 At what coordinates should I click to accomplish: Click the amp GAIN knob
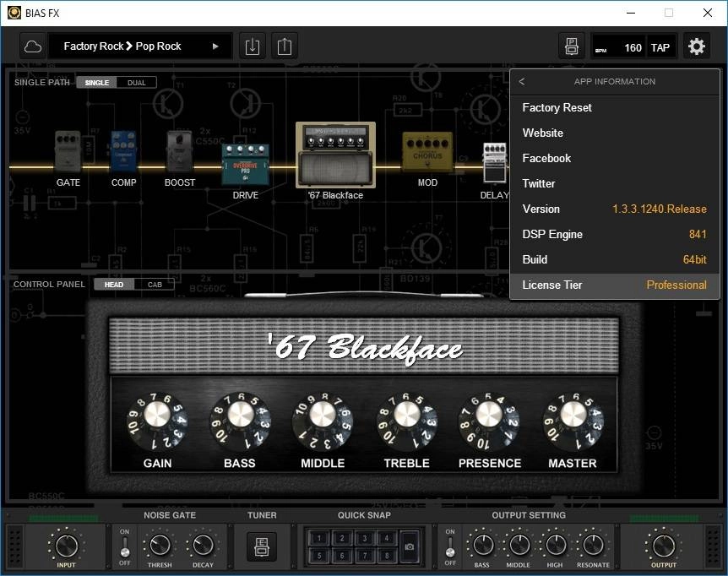[157, 421]
